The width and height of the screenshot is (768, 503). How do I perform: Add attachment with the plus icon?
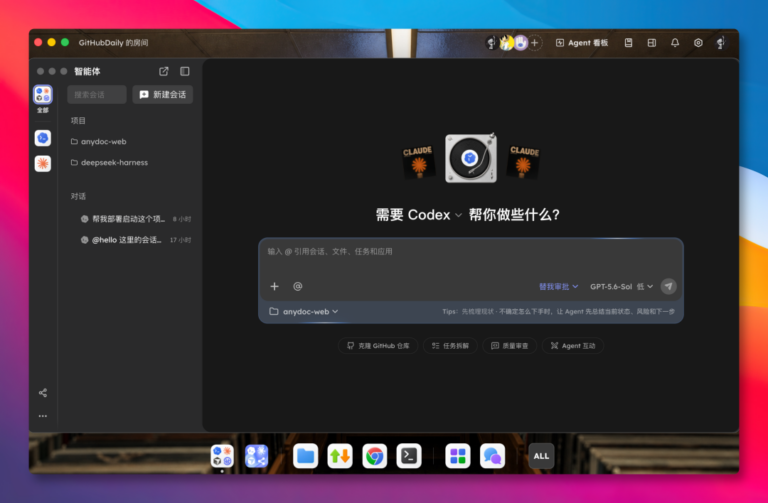point(274,287)
